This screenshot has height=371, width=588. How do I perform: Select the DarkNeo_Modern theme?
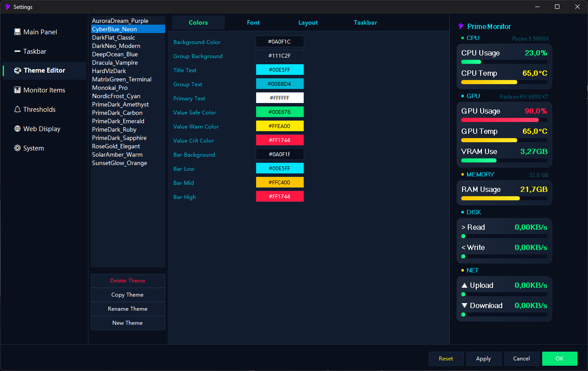point(128,46)
